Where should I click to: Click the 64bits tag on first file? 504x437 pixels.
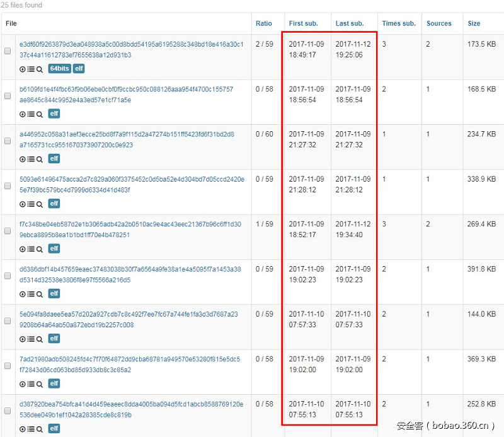tap(59, 69)
